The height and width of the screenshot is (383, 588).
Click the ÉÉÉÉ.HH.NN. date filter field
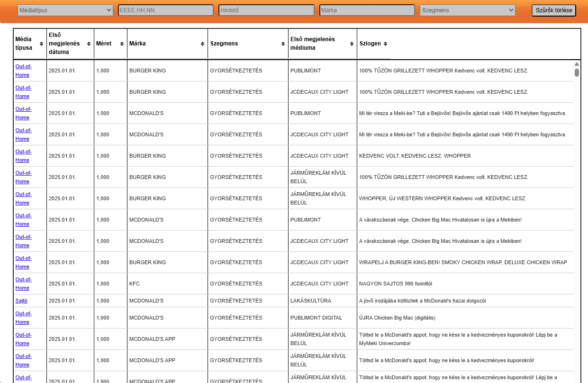pyautogui.click(x=166, y=10)
